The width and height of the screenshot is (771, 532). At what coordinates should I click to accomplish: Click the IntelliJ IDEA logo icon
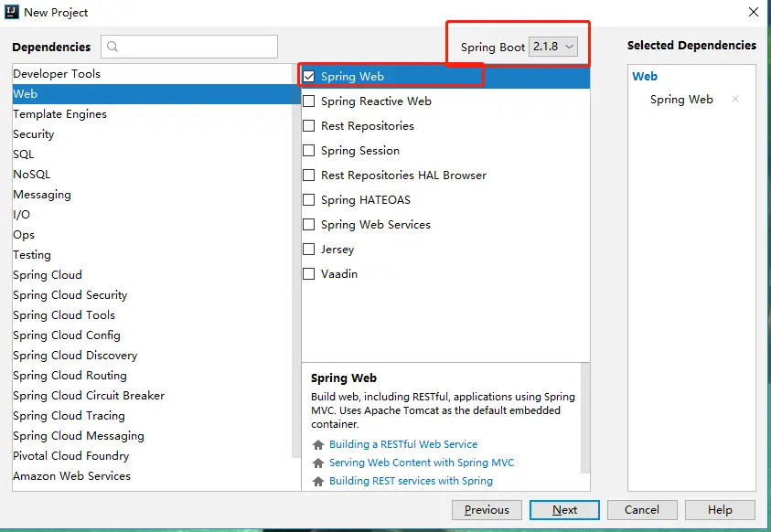[11, 12]
